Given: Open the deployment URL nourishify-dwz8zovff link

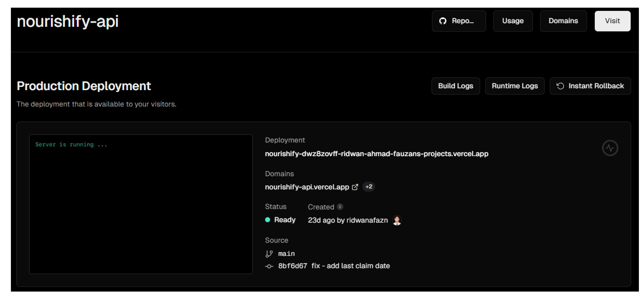Looking at the screenshot, I should tap(376, 154).
